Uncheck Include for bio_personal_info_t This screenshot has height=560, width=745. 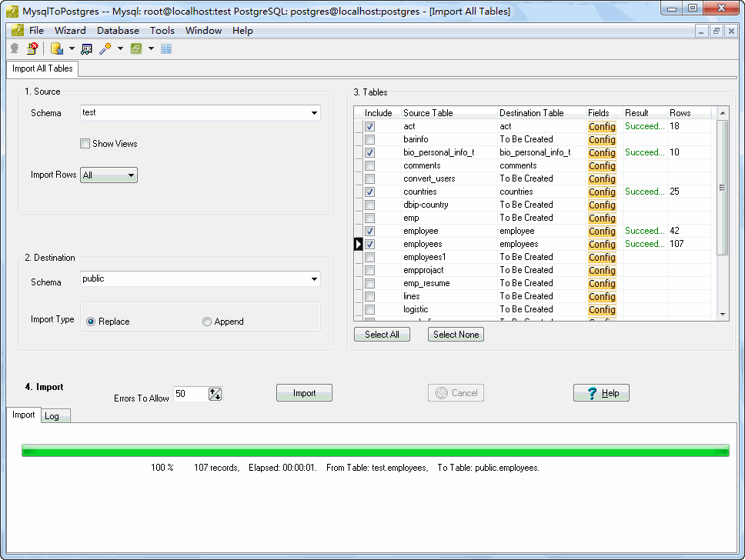[x=369, y=152]
